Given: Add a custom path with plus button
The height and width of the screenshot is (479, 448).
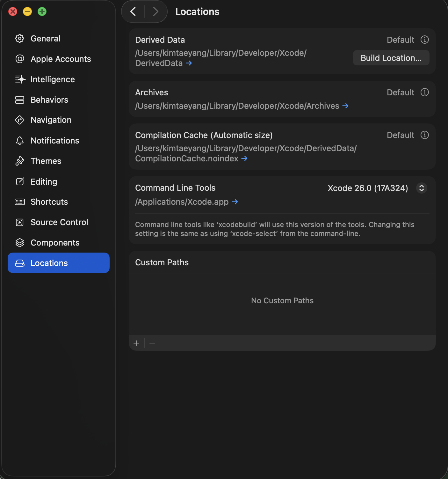Looking at the screenshot, I should coord(136,343).
